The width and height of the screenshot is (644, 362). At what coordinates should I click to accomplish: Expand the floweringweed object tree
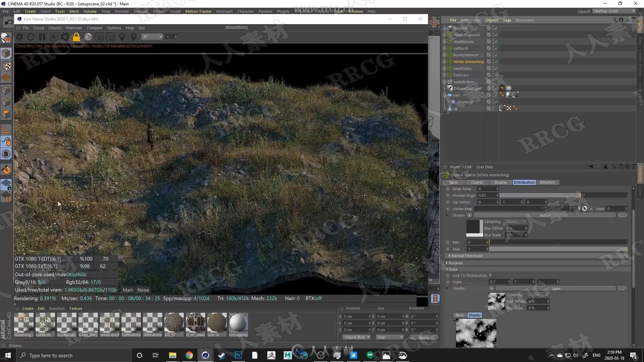tap(444, 35)
